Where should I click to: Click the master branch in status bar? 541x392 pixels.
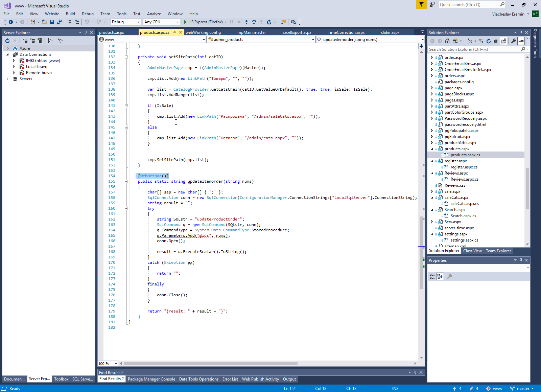click(522, 389)
